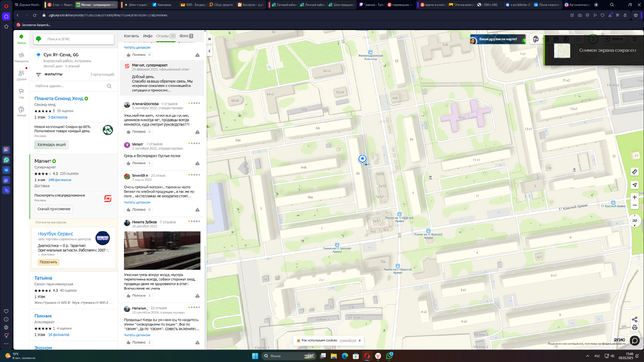Open the Друзья friends section
The width and height of the screenshot is (644, 362).
pos(21,75)
